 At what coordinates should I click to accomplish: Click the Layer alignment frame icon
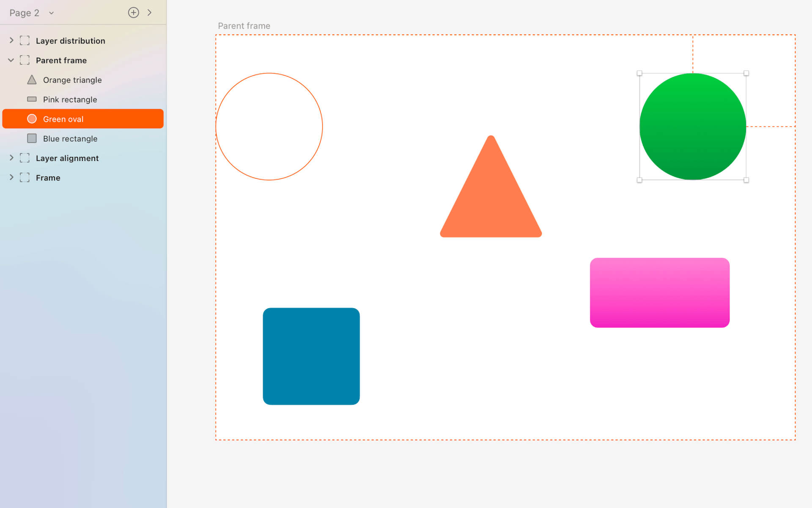pyautogui.click(x=25, y=158)
